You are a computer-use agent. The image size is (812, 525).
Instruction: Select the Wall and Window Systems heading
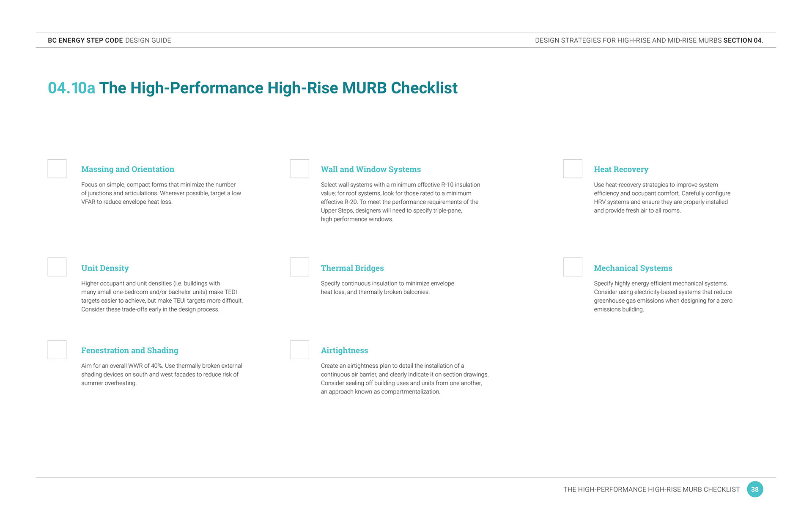coord(371,169)
